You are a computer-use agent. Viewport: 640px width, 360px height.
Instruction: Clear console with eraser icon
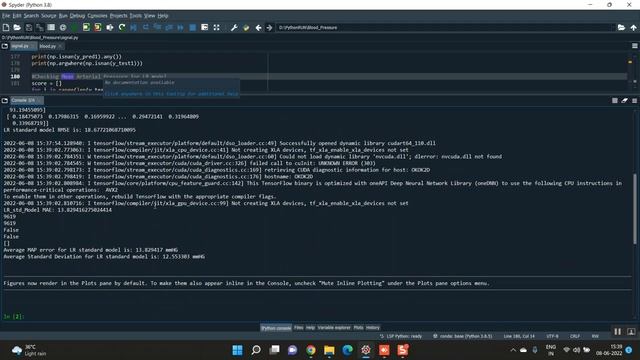coord(624,100)
